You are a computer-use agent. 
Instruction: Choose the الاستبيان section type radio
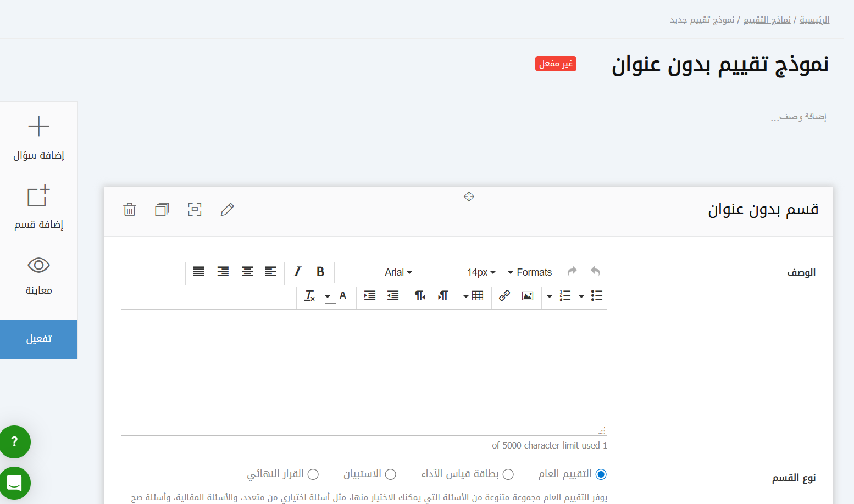coord(391,474)
